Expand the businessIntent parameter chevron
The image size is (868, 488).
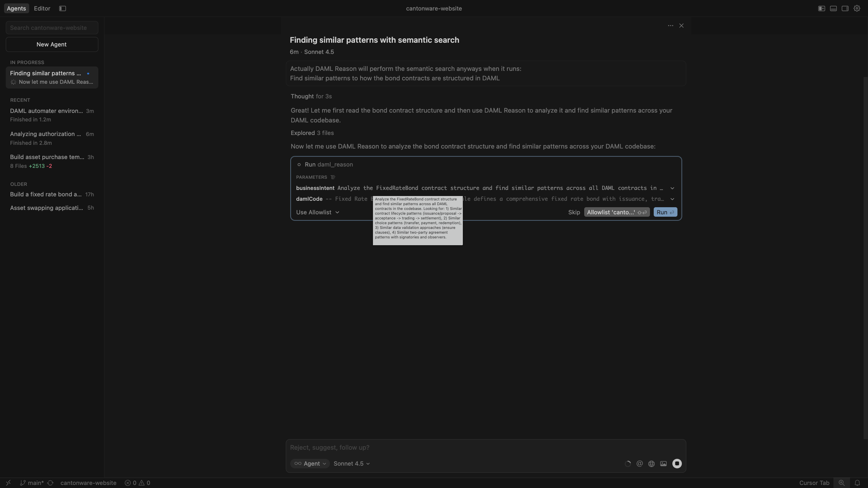(x=672, y=188)
